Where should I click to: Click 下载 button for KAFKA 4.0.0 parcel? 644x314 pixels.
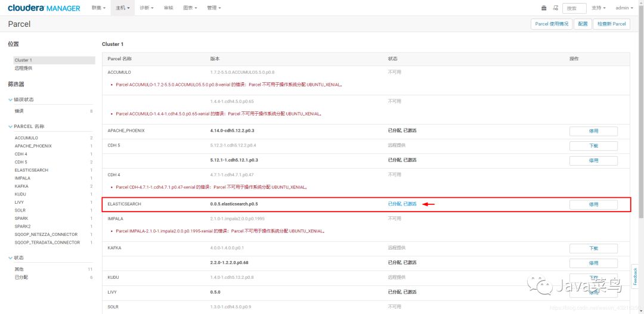pyautogui.click(x=593, y=248)
